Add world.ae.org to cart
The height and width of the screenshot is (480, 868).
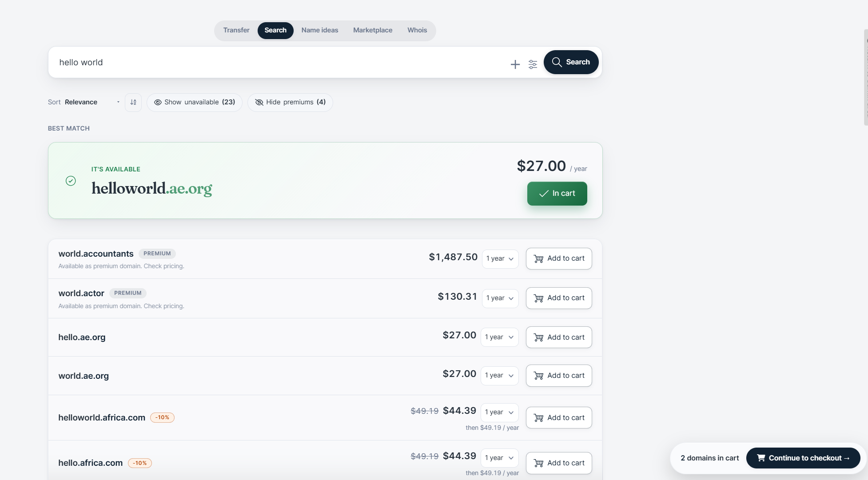[559, 376]
